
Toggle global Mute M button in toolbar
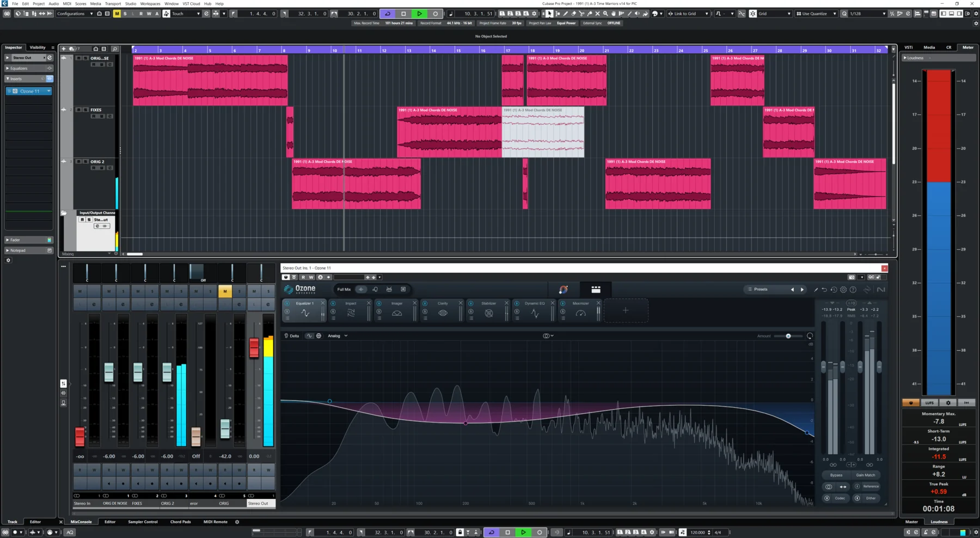point(117,14)
